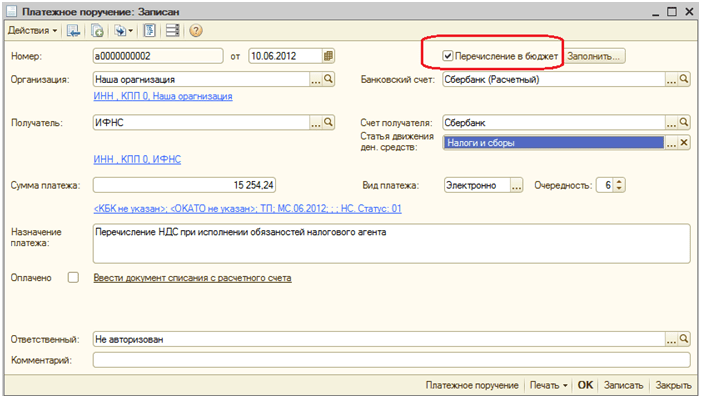Open selection list for Счет получателя field
The height and width of the screenshot is (398, 702).
point(671,122)
